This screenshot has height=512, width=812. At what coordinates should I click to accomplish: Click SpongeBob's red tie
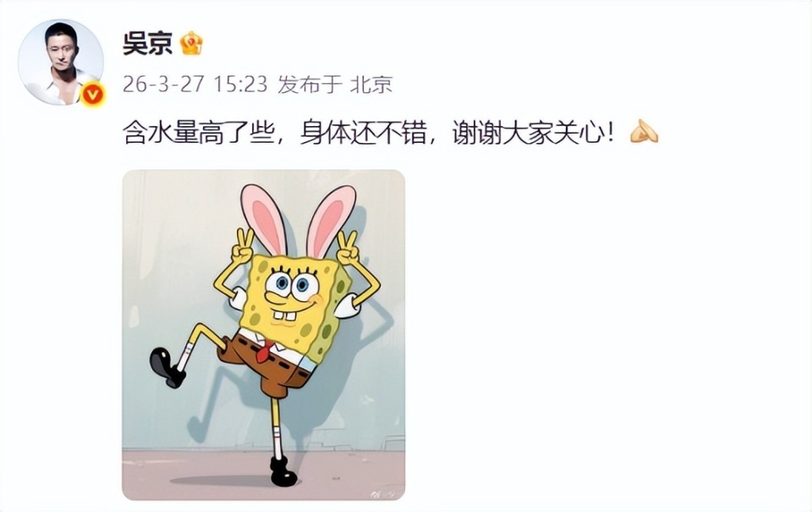[264, 351]
